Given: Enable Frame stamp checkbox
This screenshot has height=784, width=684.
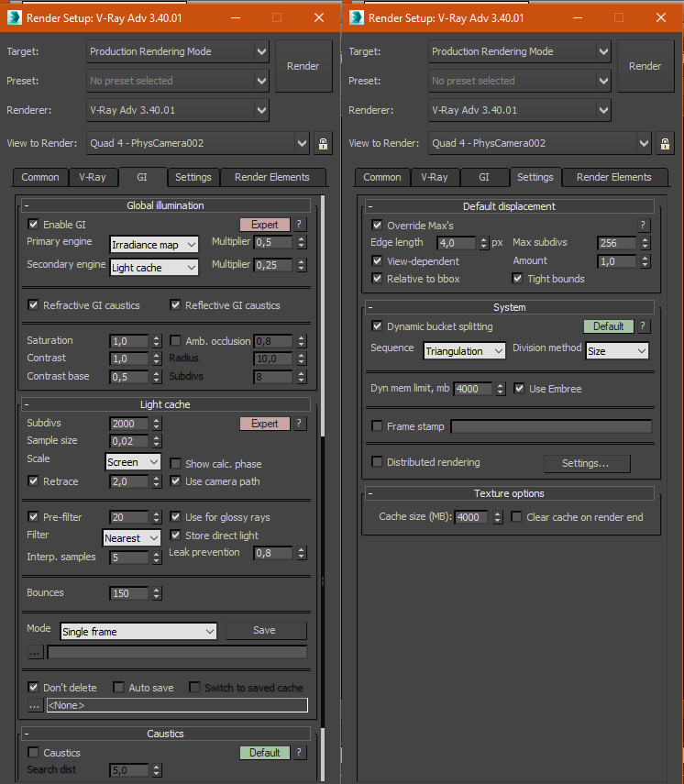Looking at the screenshot, I should pos(377,426).
